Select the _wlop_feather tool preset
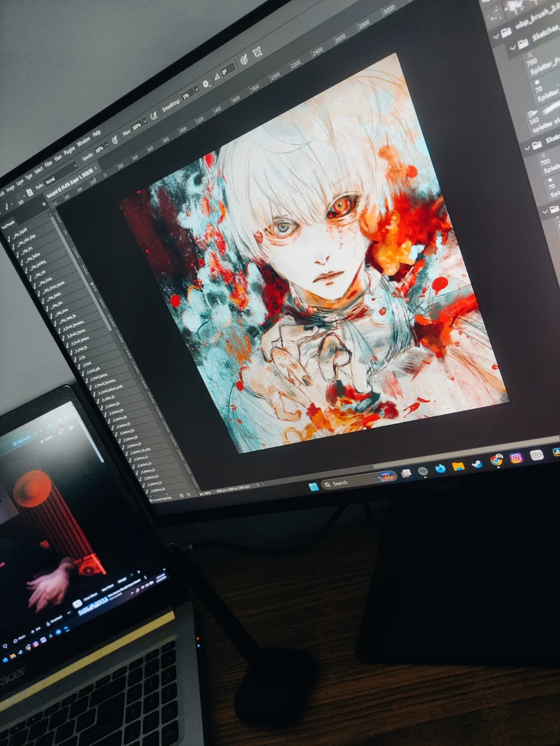The image size is (560, 746). pos(34,258)
